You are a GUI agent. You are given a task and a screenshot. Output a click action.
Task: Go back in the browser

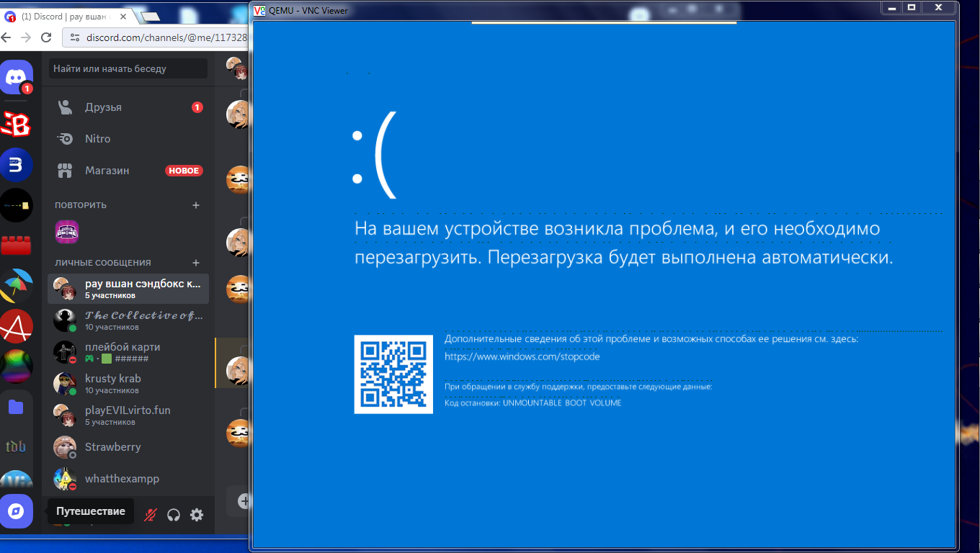coord(6,37)
